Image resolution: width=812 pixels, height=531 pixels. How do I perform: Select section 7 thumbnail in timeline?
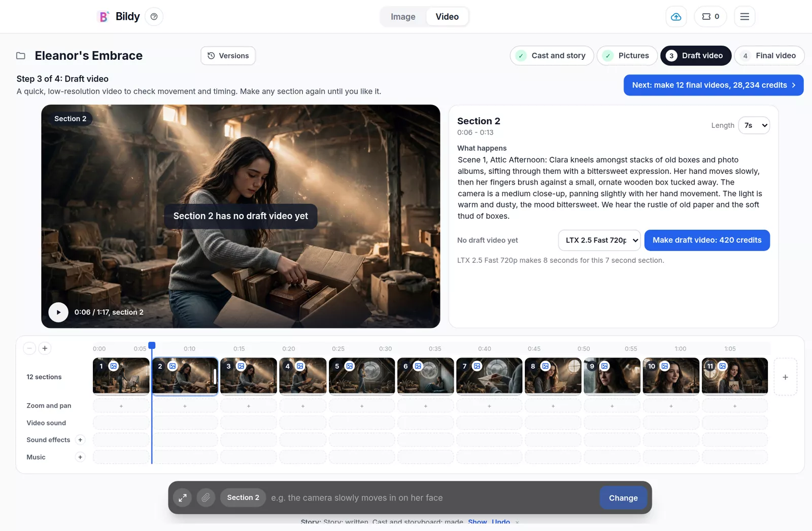click(x=489, y=376)
